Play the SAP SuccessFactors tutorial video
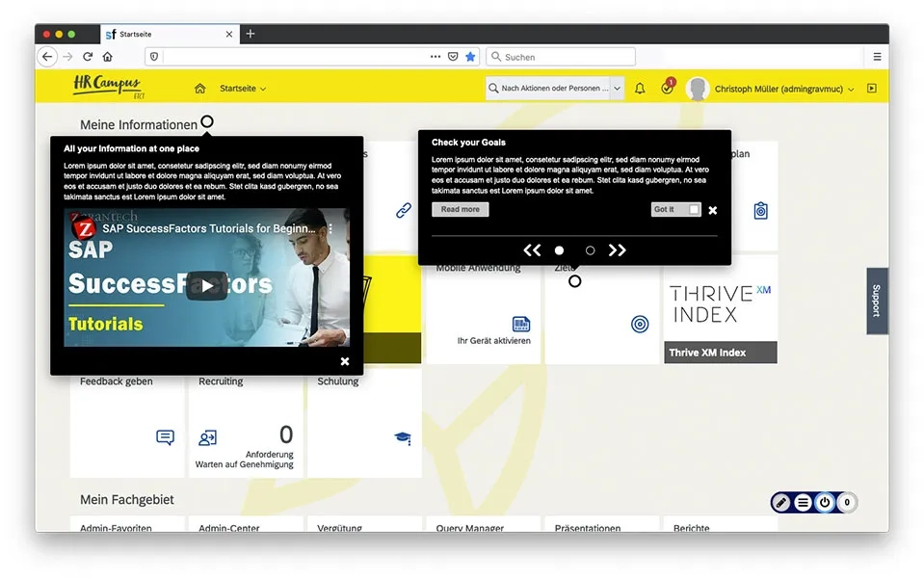The image size is (924, 578). [206, 285]
